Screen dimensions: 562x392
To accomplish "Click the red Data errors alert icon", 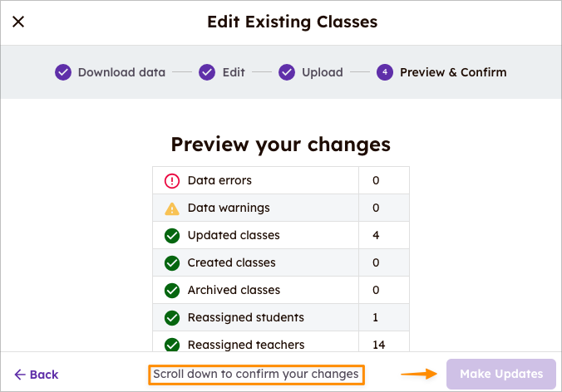I will 172,181.
